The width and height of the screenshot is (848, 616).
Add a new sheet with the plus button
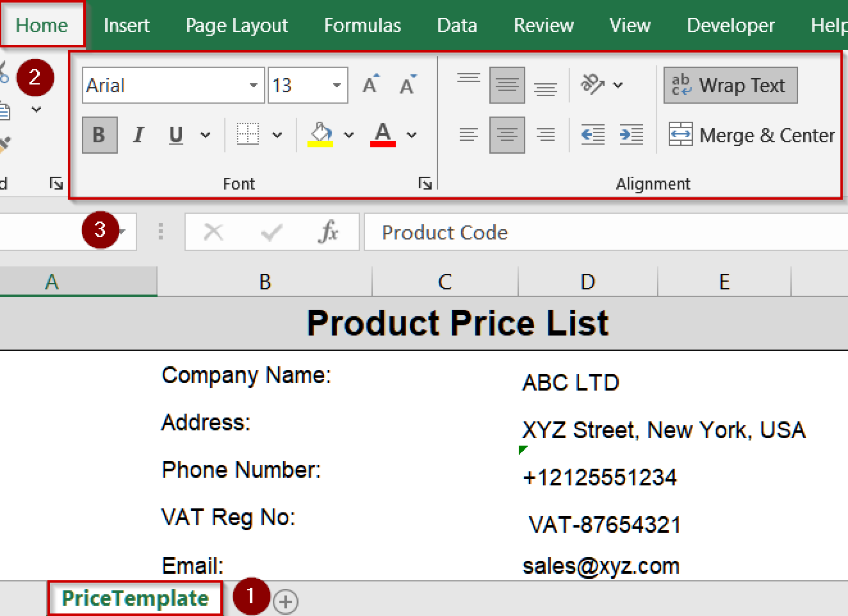tap(286, 600)
